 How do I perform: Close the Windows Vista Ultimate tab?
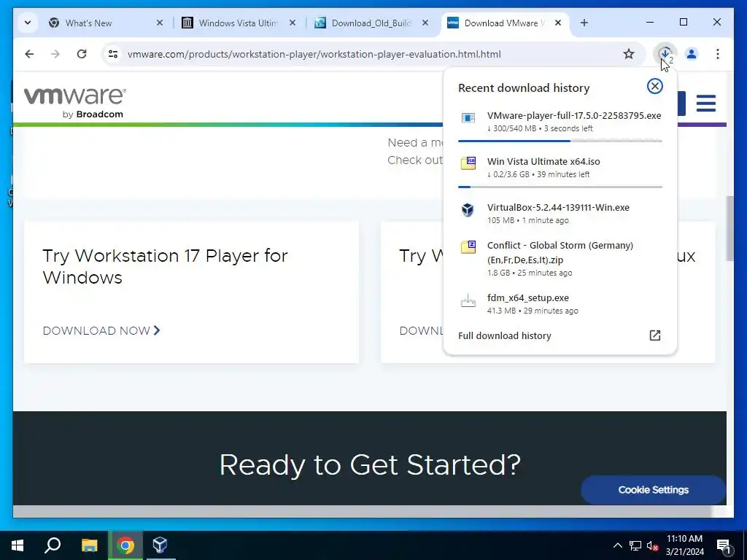pos(293,23)
